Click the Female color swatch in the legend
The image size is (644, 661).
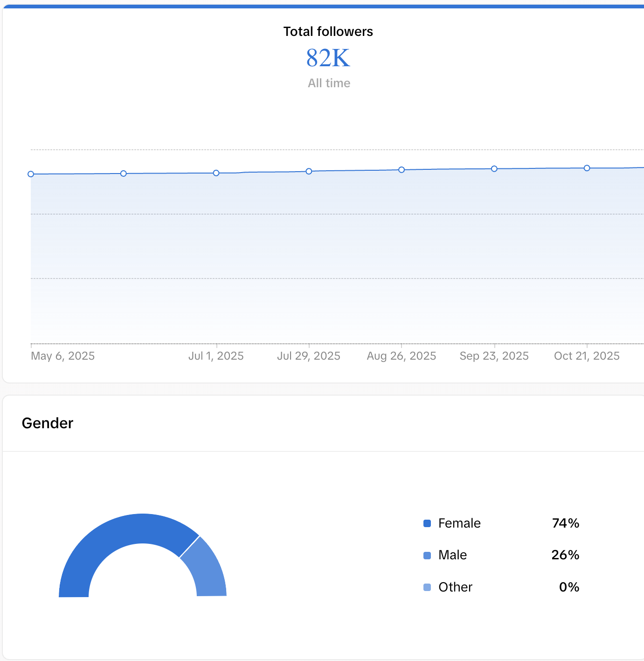(427, 523)
